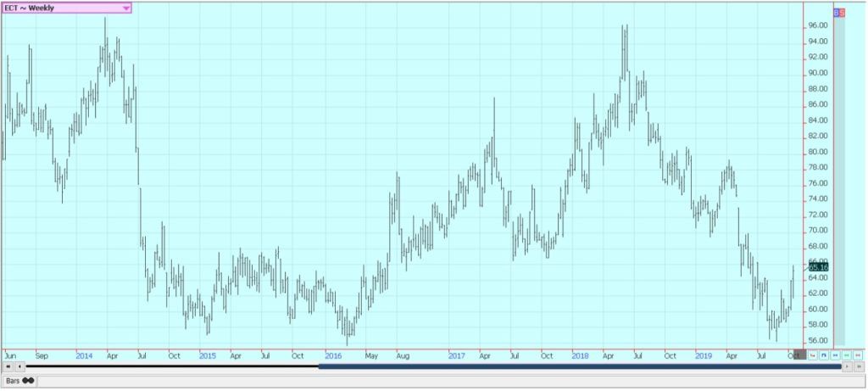Viewport: 868px width, 391px height.
Task: Select the Bars tab at the bottom
Action: click(x=19, y=381)
